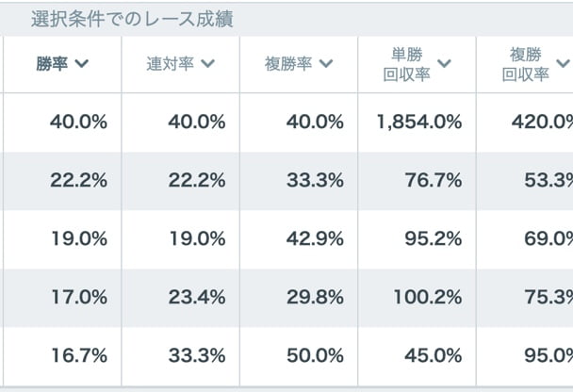Select the 76.7% cell
This screenshot has width=573, height=392.
[432, 180]
